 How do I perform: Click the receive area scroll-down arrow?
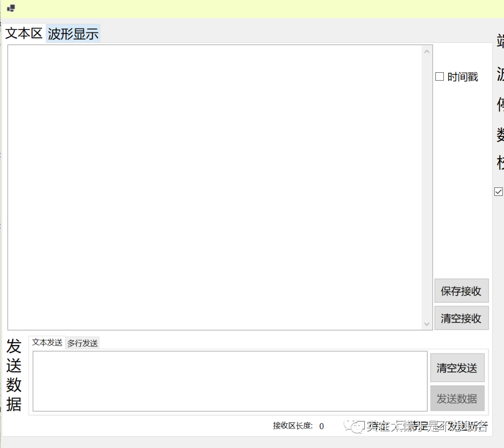click(x=427, y=324)
